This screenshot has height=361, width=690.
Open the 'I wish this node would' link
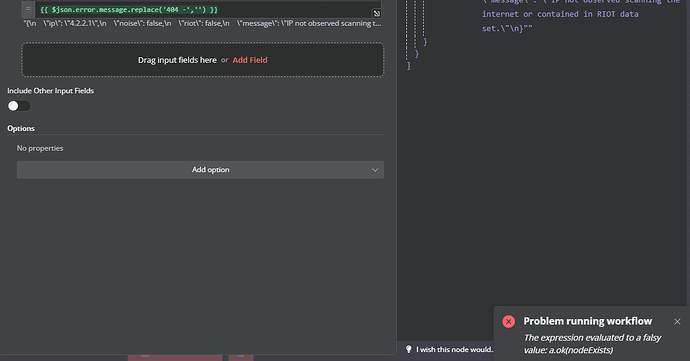click(x=454, y=350)
